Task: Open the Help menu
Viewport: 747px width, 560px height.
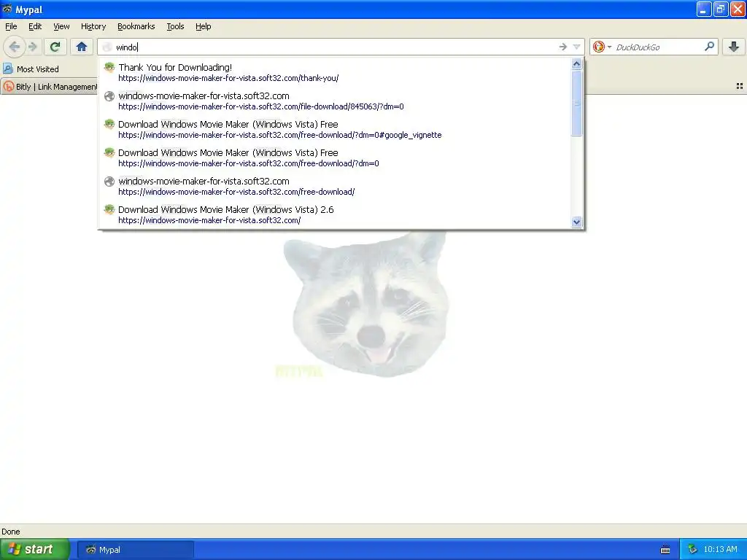Action: tap(204, 26)
